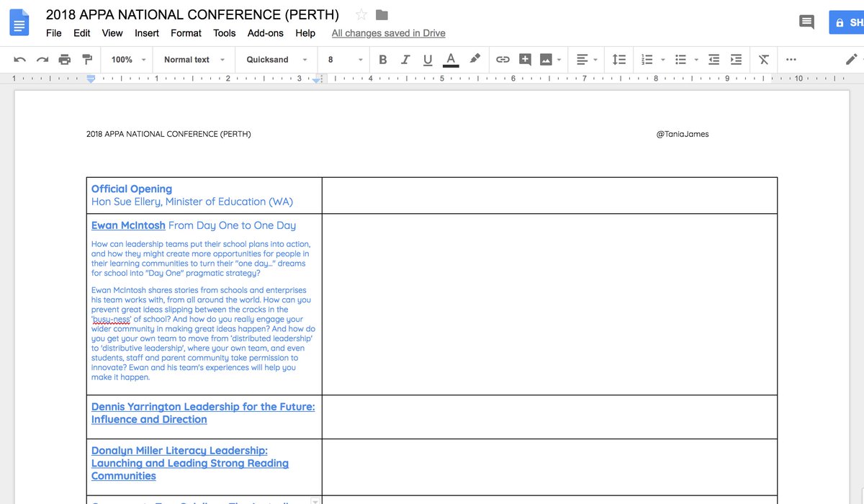Screen dimensions: 864x504
Task: Open the 100% zoom dropdown
Action: click(x=129, y=60)
